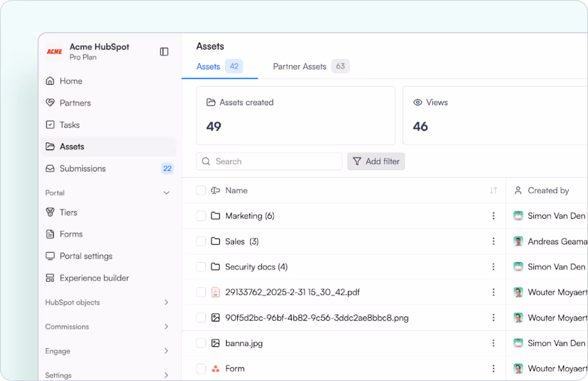Screen dimensions: 588x381
Task: Open three-dot menu for the PDF row
Action: 493,292
